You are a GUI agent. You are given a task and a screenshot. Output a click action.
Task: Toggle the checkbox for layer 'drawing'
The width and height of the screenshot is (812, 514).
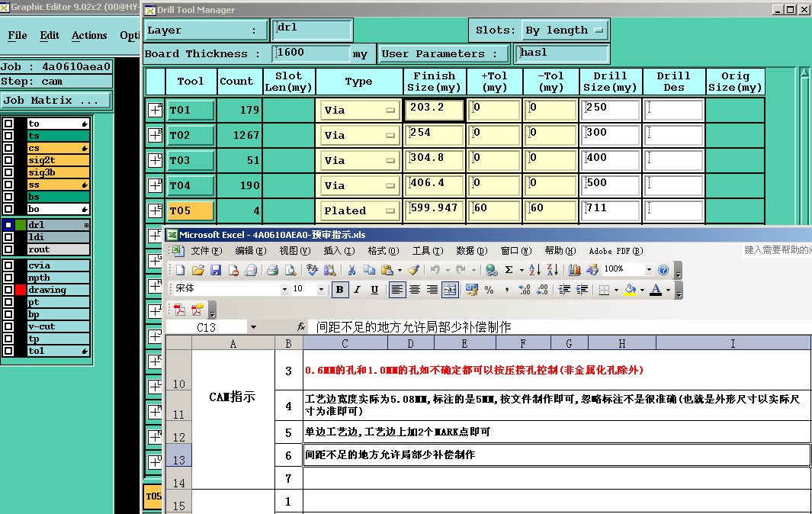point(8,290)
